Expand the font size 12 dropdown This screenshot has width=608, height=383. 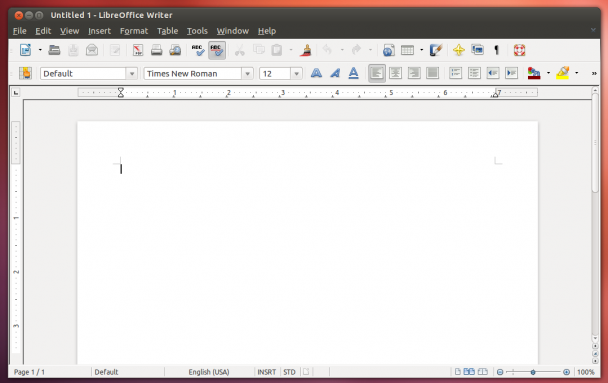coord(296,73)
